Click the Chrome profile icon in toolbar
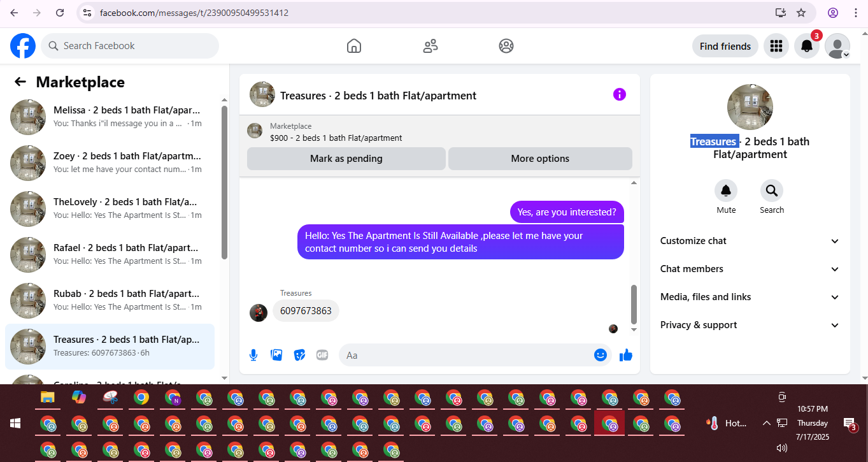The image size is (868, 462). 833,13
